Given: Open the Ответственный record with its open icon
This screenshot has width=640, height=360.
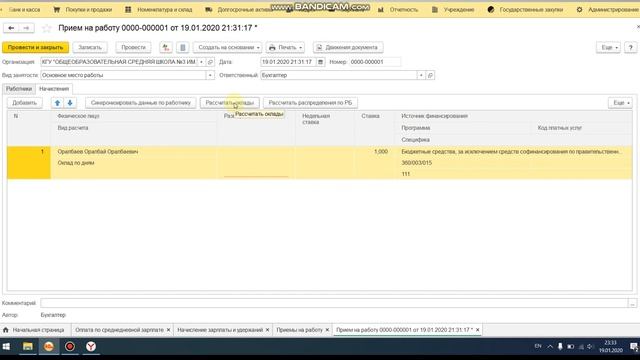Looking at the screenshot, I should tap(430, 75).
